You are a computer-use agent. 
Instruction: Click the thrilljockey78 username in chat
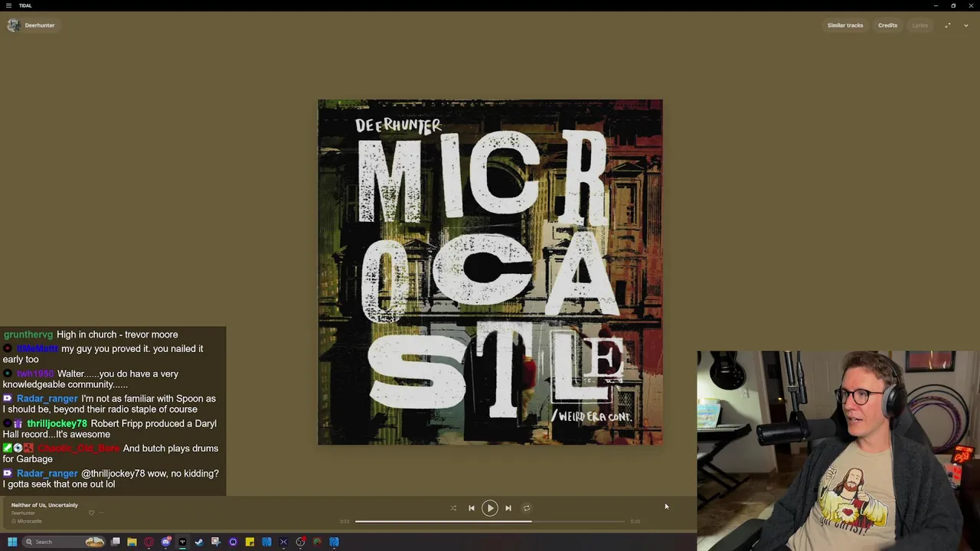[x=57, y=423]
